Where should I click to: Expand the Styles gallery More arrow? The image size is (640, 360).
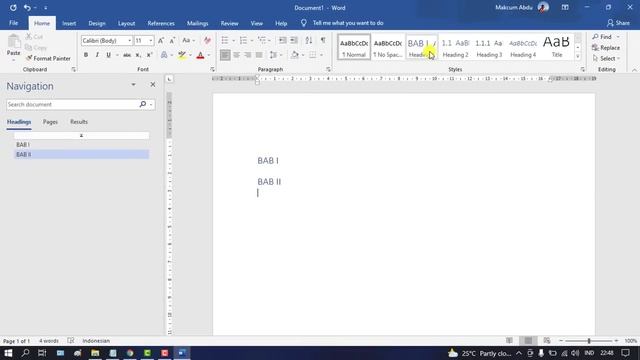[x=578, y=57]
